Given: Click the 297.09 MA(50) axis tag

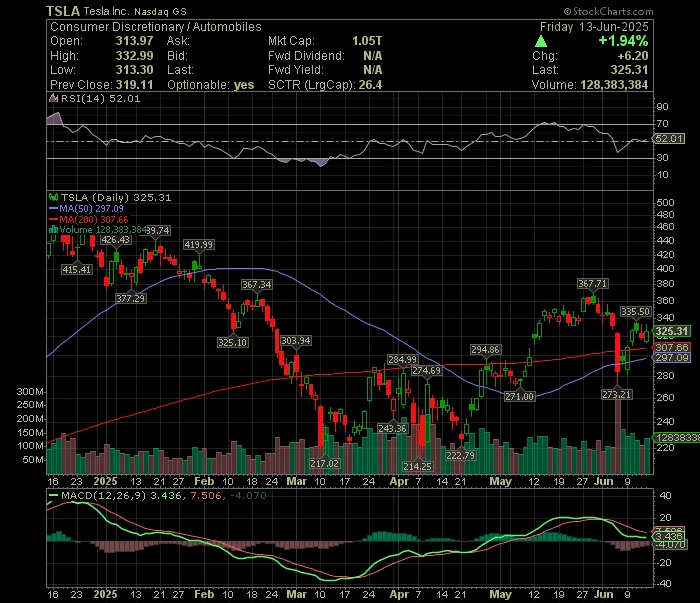Looking at the screenshot, I should [x=672, y=358].
